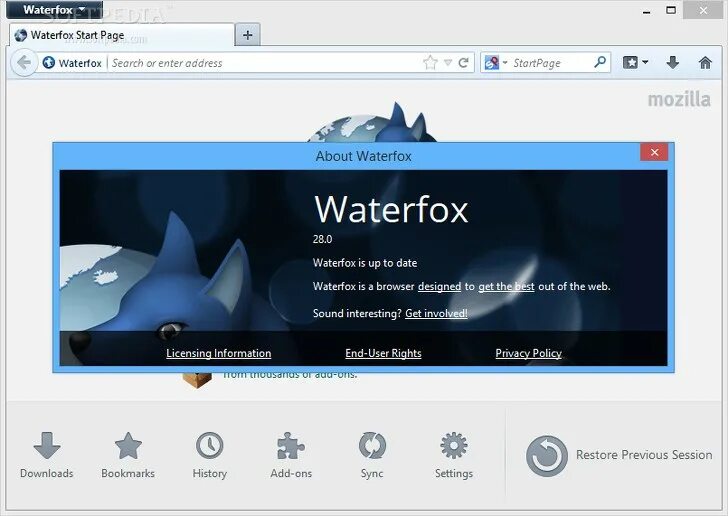Open the Licensing Information link
728x516 pixels.
pos(219,353)
